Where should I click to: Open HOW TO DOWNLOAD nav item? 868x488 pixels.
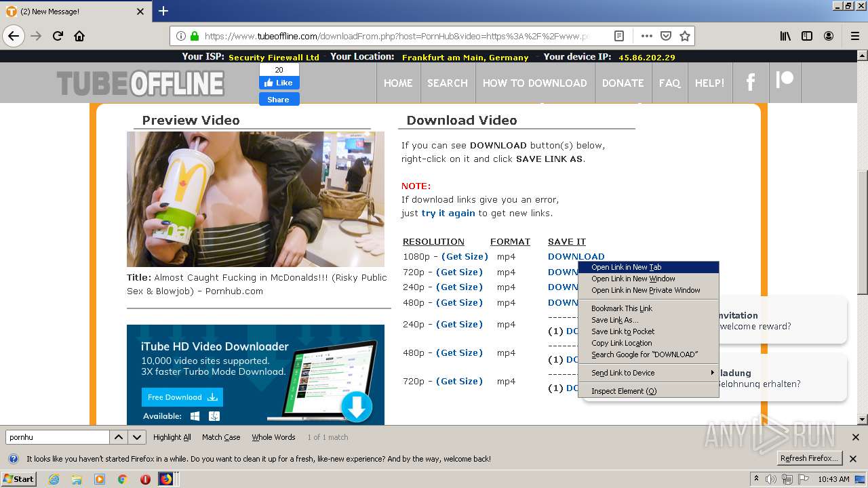(535, 83)
